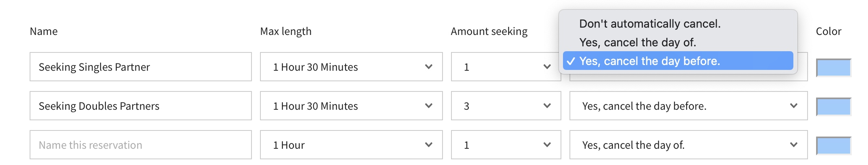Image resolution: width=868 pixels, height=165 pixels.
Task: Click color swatch for Seeking Singles Partner
Action: (x=833, y=68)
